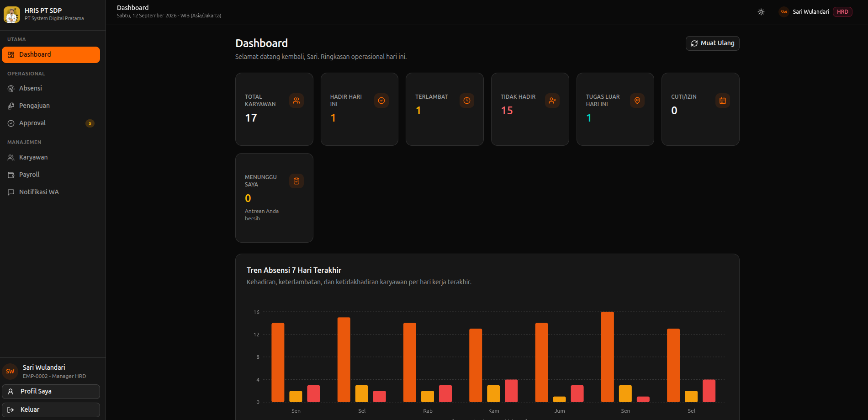Viewport: 868px width, 420px height.
Task: Click the Terlambat clock icon
Action: point(467,101)
